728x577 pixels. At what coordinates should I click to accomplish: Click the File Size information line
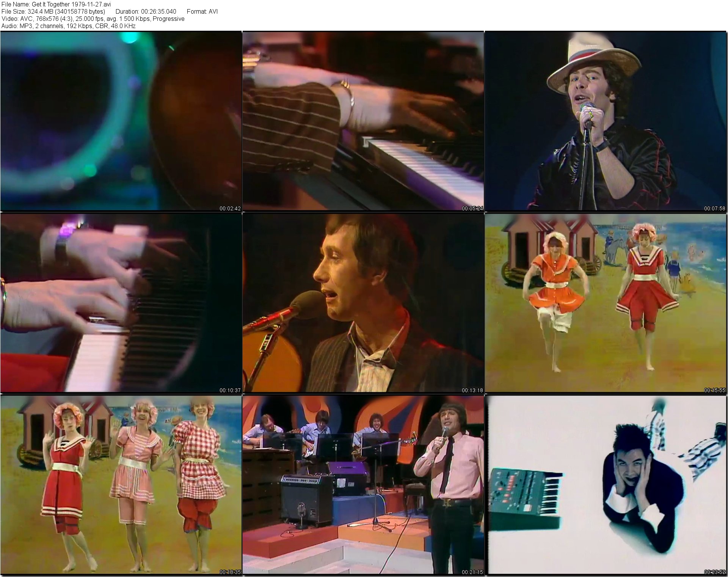pos(53,12)
